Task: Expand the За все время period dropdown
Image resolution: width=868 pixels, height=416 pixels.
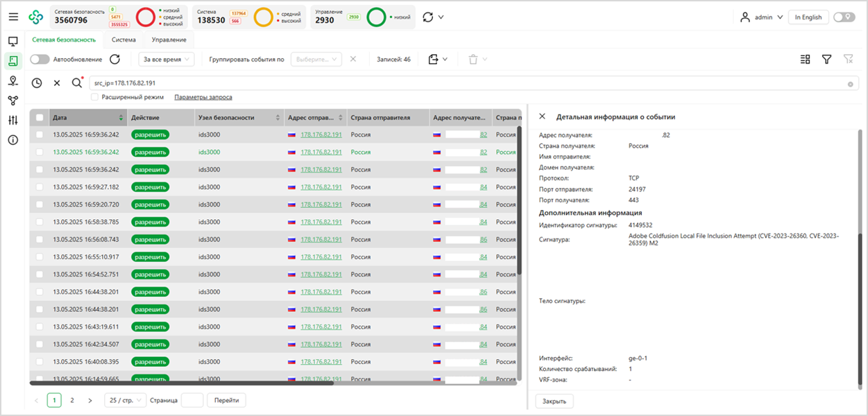Action: [167, 60]
